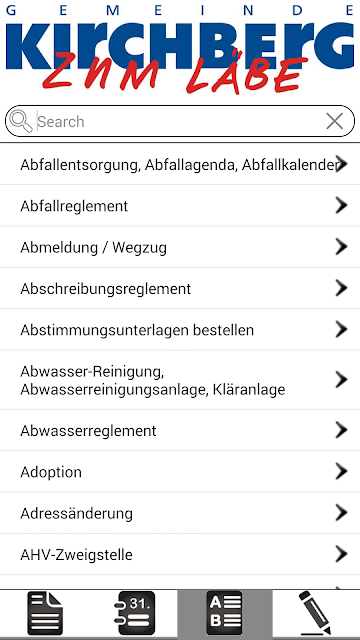Screen dimensions: 360x640
Task: Open Abmeldung / Wegzug entry
Action: (x=180, y=247)
